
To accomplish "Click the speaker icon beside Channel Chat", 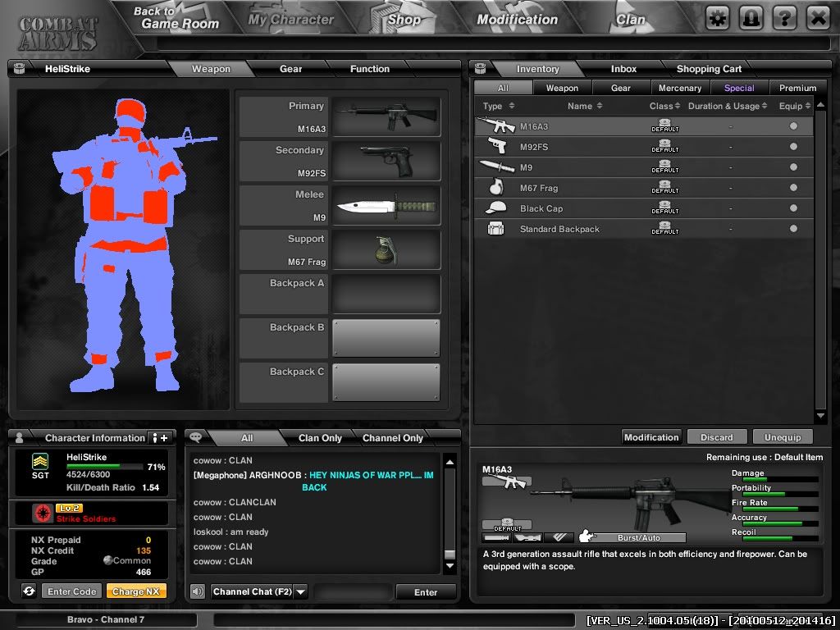I will 198,591.
